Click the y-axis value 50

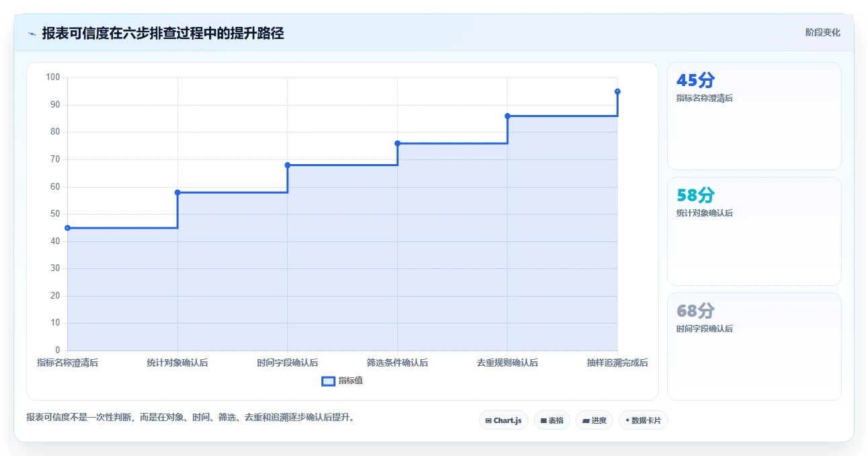click(55, 214)
